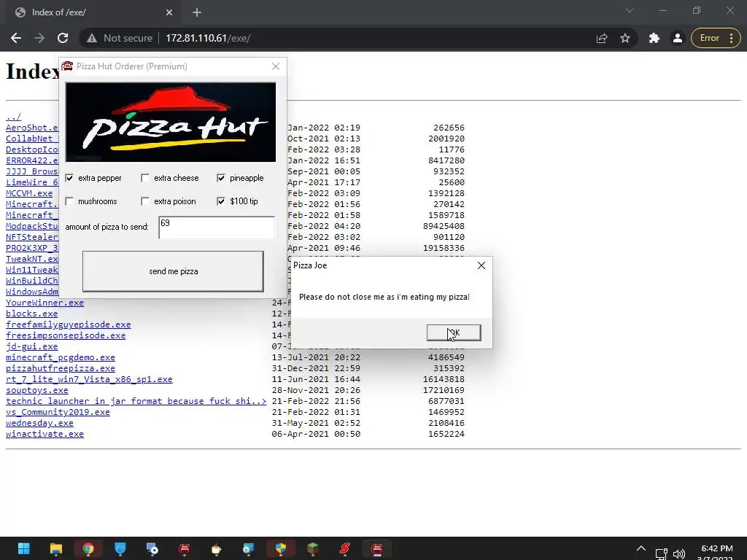The width and height of the screenshot is (747, 560).
Task: Open rt_7_lite_win7_Vista_x86_sp1.exe link
Action: (x=89, y=379)
